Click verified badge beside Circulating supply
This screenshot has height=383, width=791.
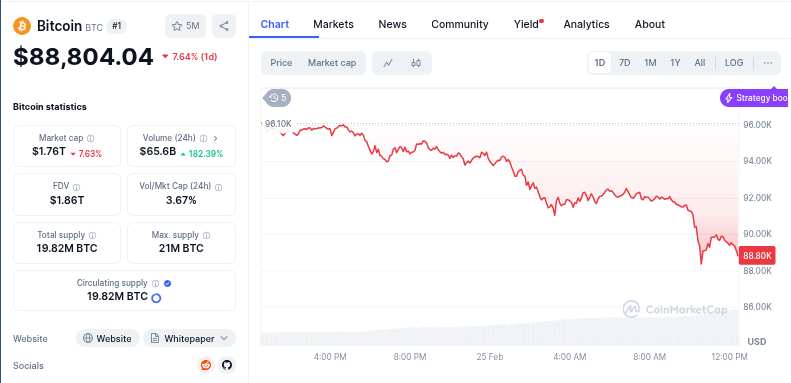point(168,283)
